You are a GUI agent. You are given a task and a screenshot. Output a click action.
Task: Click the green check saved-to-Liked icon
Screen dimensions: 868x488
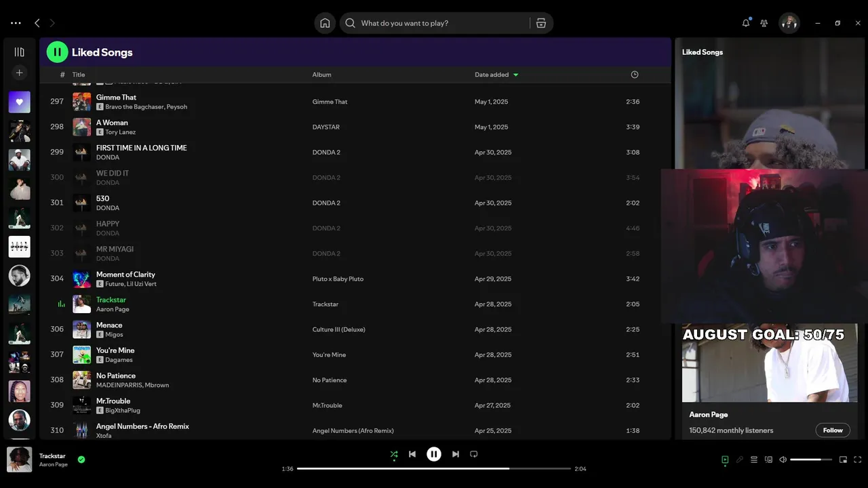[x=81, y=460]
